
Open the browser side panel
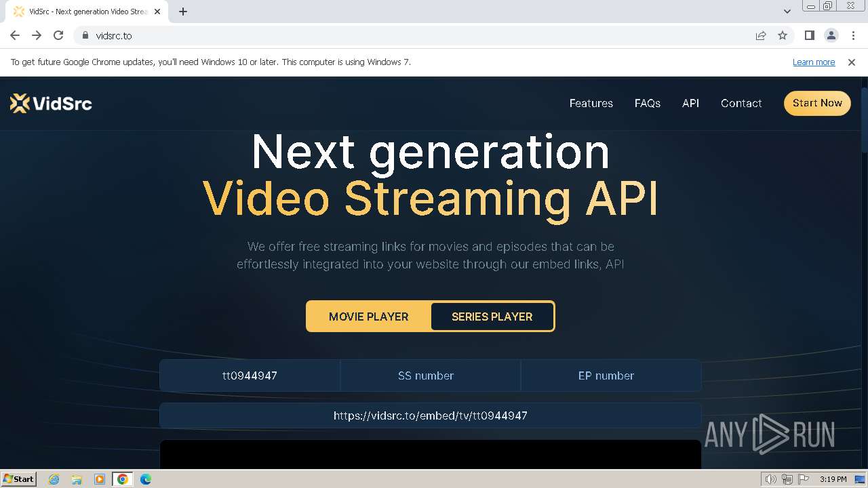[x=809, y=35]
